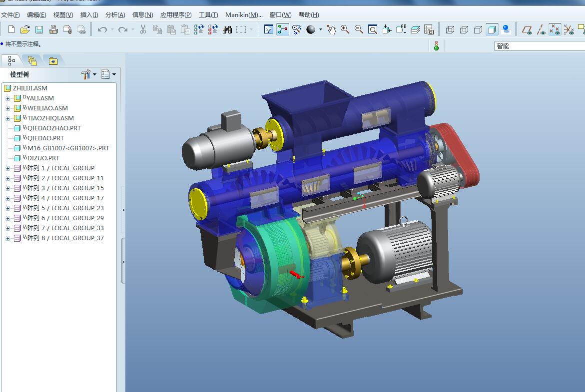
Task: Open the 插入(I) menu
Action: [89, 15]
